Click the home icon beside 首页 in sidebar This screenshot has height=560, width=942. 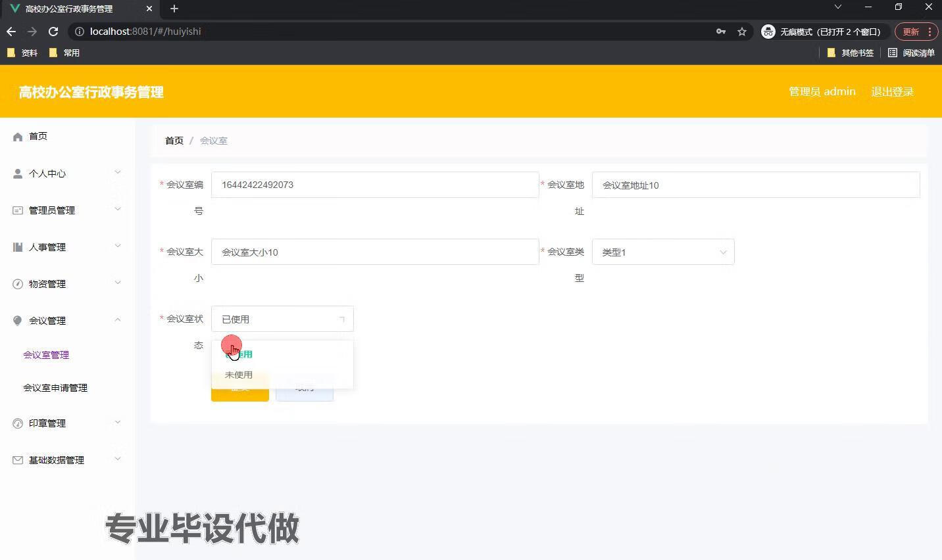18,137
